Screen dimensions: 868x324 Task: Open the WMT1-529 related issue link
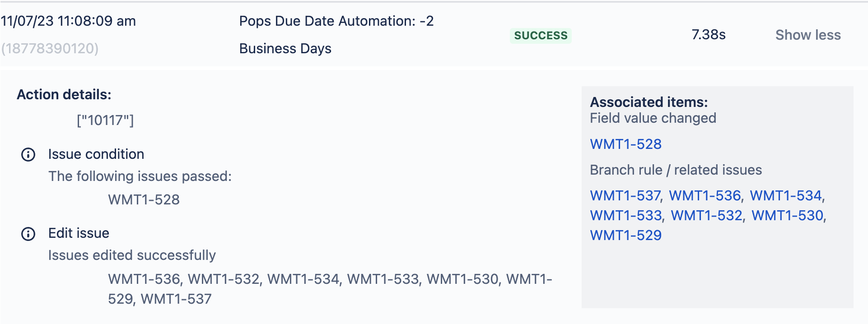click(625, 235)
